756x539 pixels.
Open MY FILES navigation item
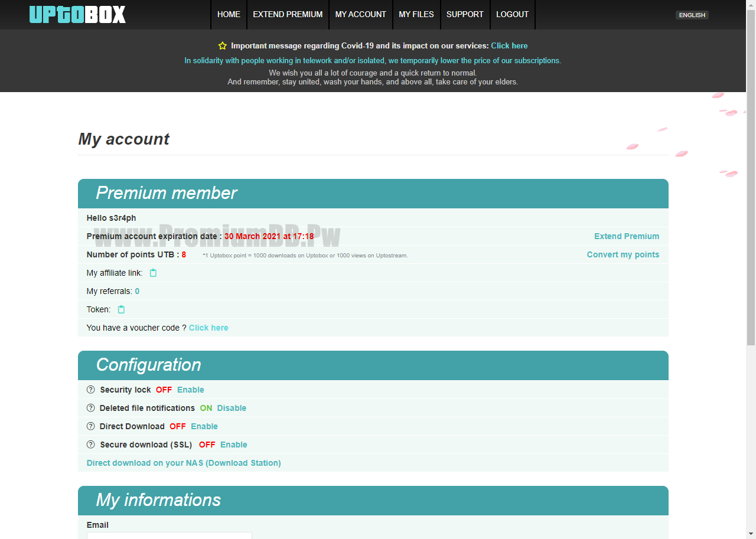pyautogui.click(x=416, y=14)
